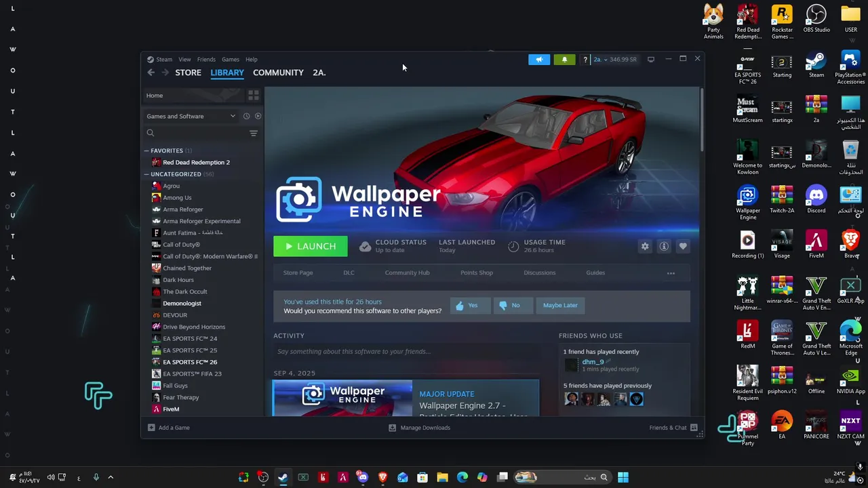Open NZXT CAM desktop shortcut
The image size is (868, 488).
850,425
